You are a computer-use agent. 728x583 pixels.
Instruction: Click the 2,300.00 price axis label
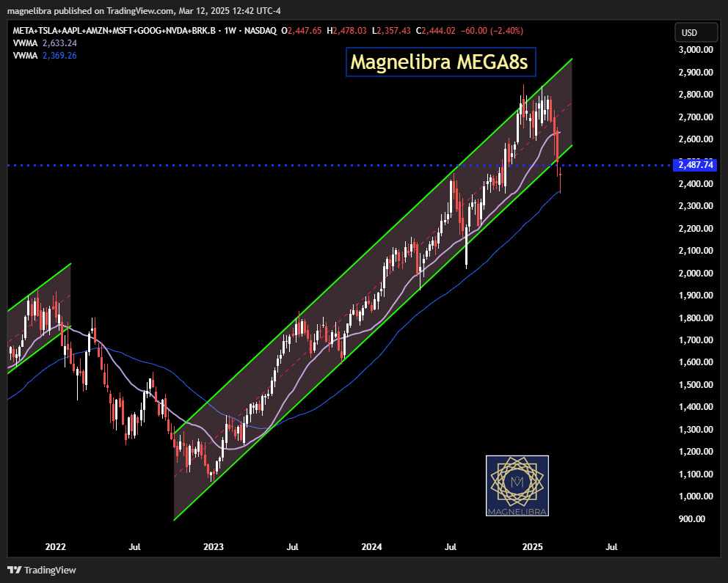pos(696,206)
